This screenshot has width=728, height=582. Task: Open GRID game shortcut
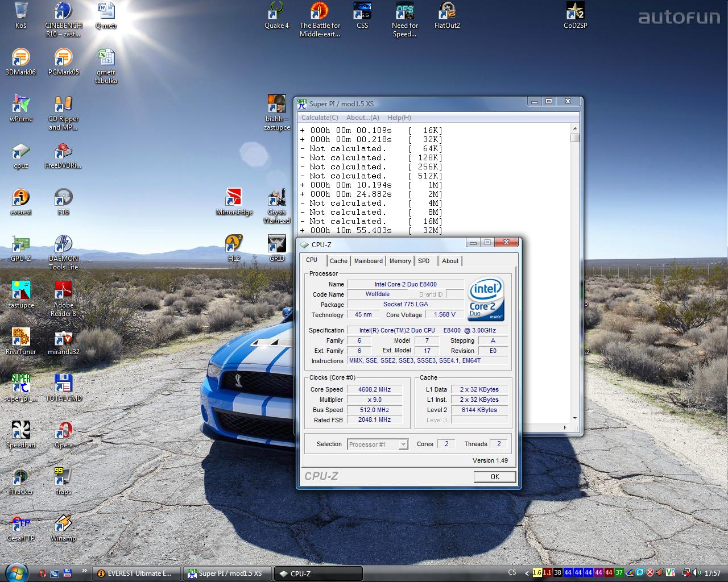(277, 248)
